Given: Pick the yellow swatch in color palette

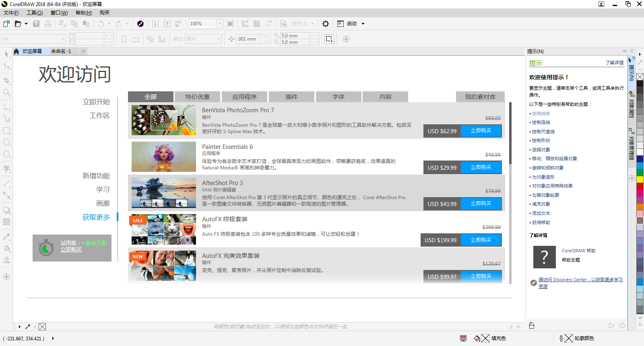Looking at the screenshot, I should [640, 179].
